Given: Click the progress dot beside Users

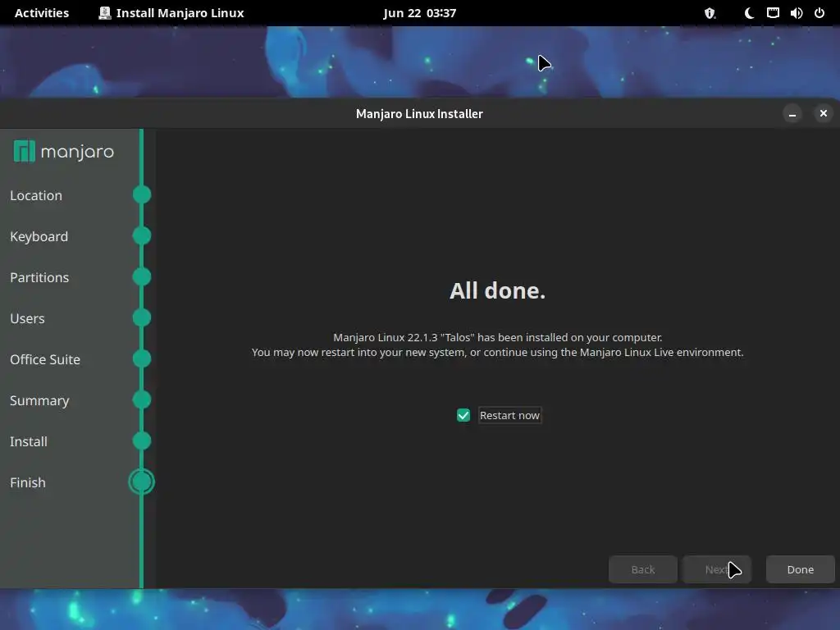Looking at the screenshot, I should 142,317.
